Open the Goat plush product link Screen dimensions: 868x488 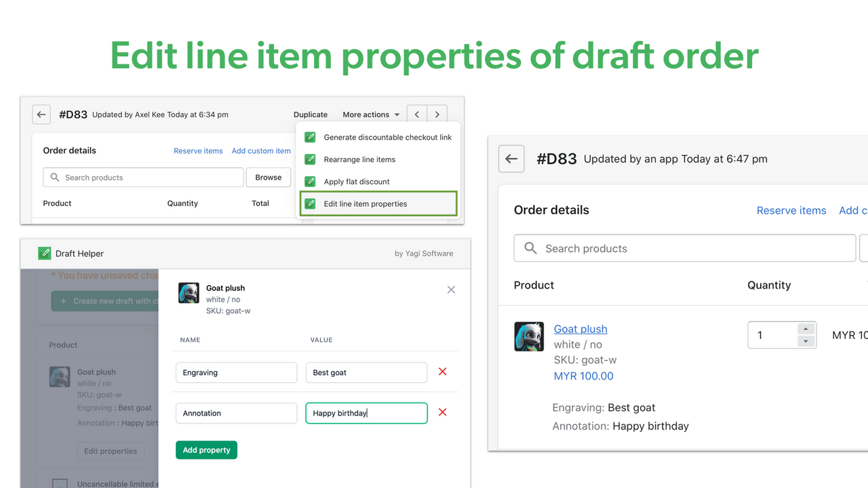point(580,329)
